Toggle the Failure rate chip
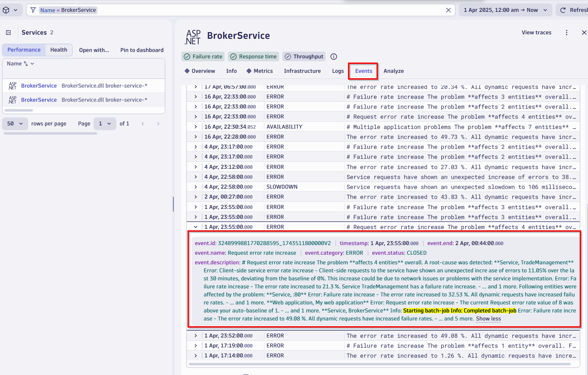 pos(203,57)
